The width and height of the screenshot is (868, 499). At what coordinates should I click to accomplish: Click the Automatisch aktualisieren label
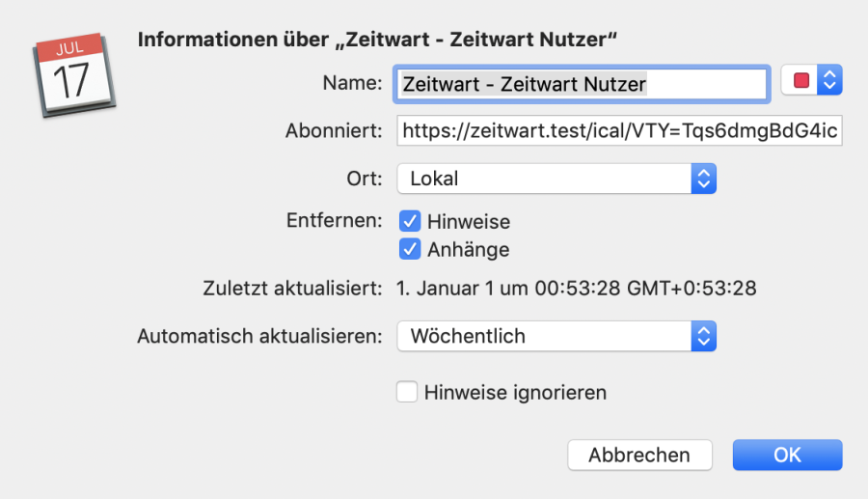[260, 336]
